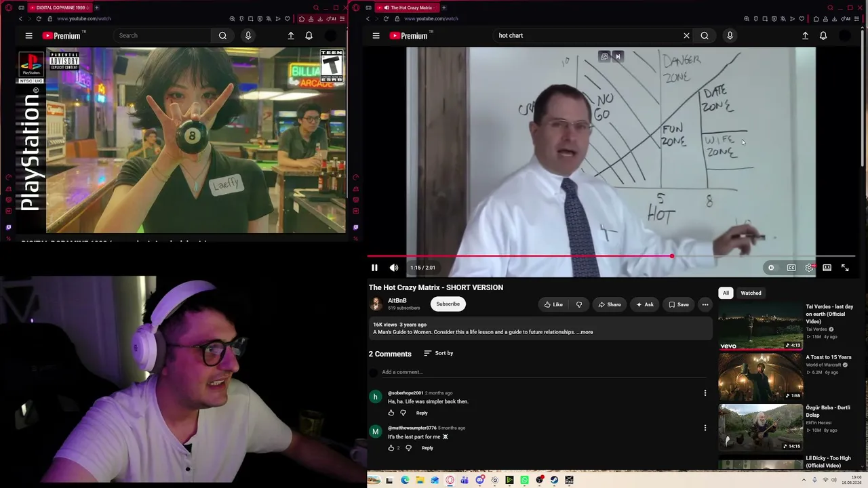Open the Create upload icon in left window

[291, 35]
